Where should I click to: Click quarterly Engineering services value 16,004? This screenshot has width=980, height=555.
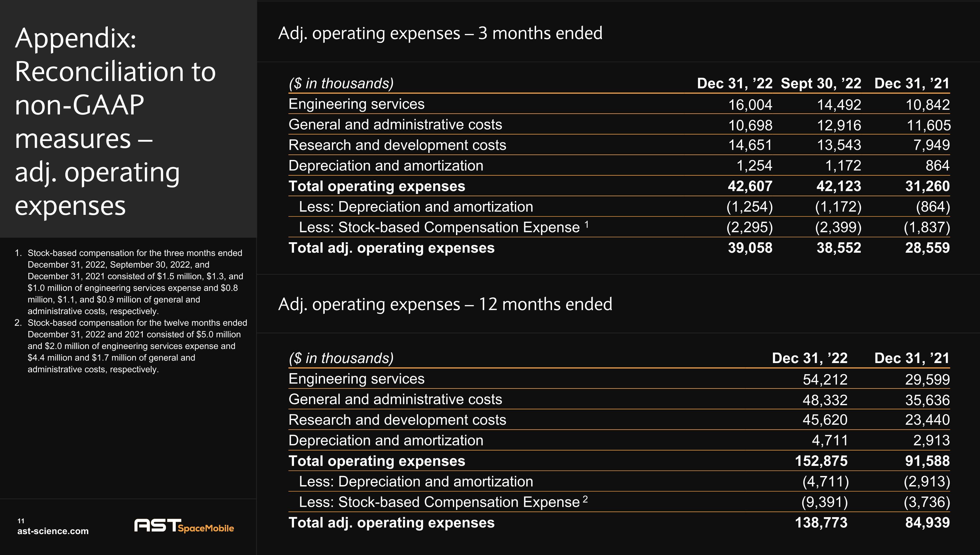pyautogui.click(x=750, y=105)
